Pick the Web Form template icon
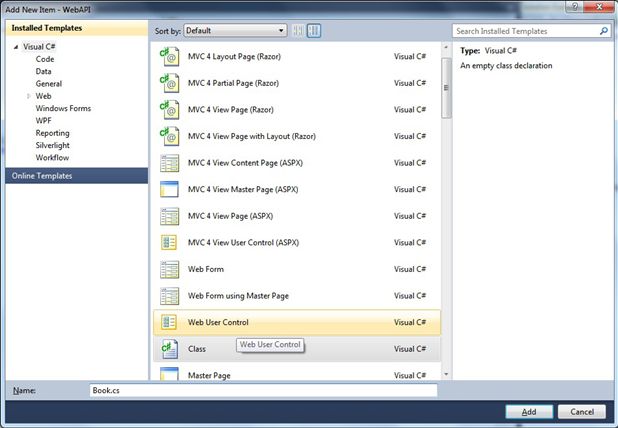The image size is (618, 428). (169, 269)
